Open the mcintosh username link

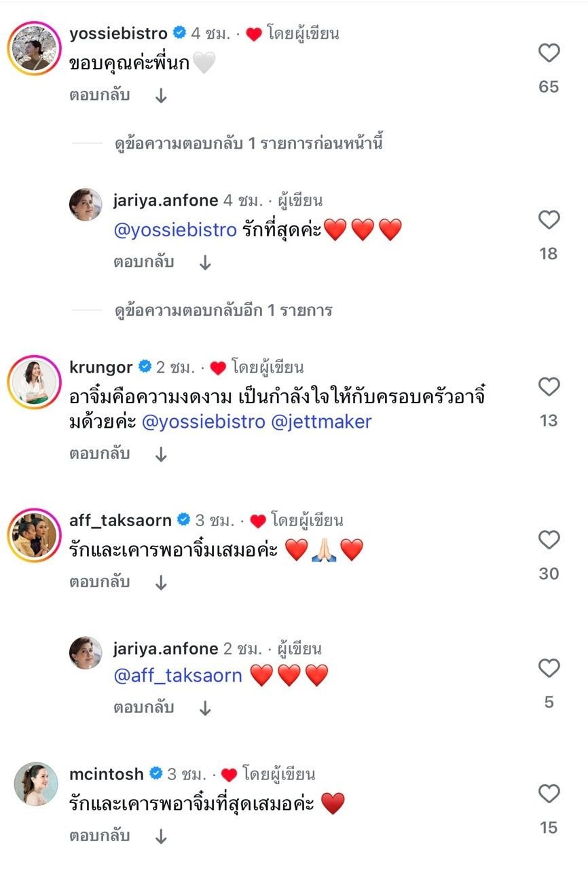[107, 774]
